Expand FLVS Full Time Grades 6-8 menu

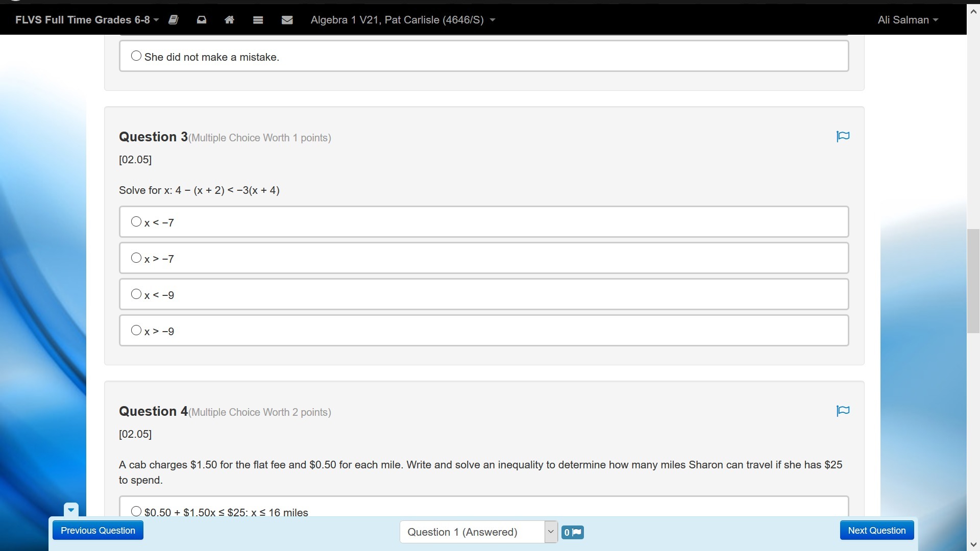87,20
